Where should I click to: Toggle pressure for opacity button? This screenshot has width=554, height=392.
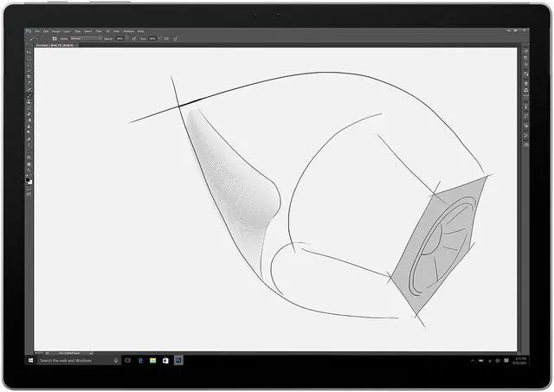click(132, 38)
